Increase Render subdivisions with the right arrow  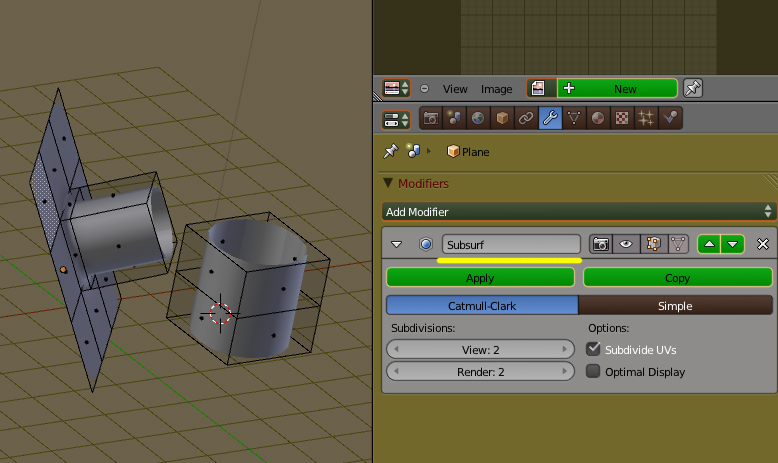click(x=564, y=371)
